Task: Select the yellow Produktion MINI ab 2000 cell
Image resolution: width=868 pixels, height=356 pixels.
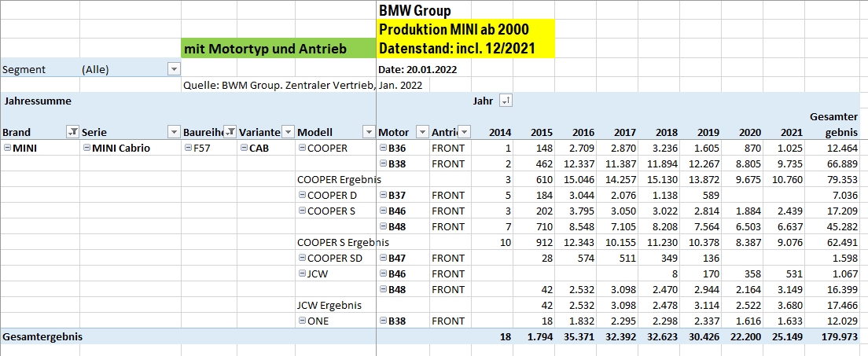Action: tap(465, 30)
